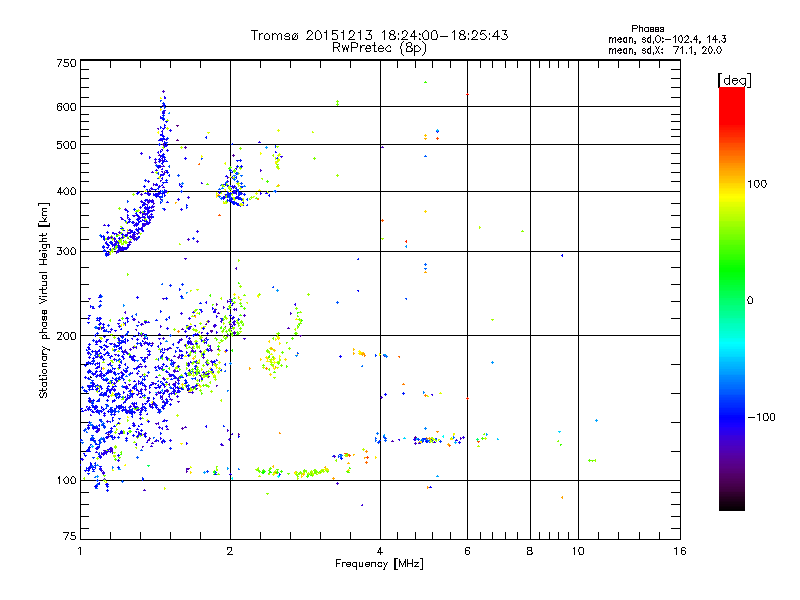Viewport: 800px width, 600px height.
Task: Click the 'Frequency [MHz]' axis label
Action: point(379,564)
